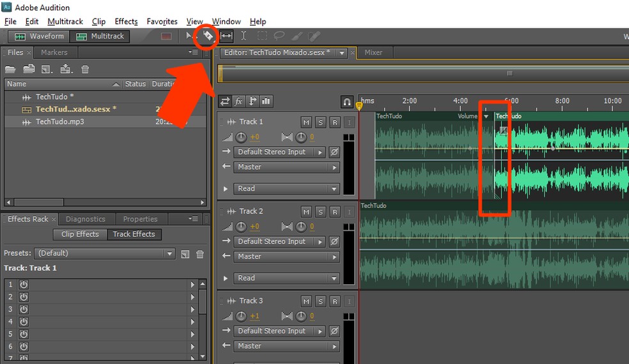The width and height of the screenshot is (629, 364).
Task: Toggle Track 1 polarity reverse icon
Action: pos(334,152)
